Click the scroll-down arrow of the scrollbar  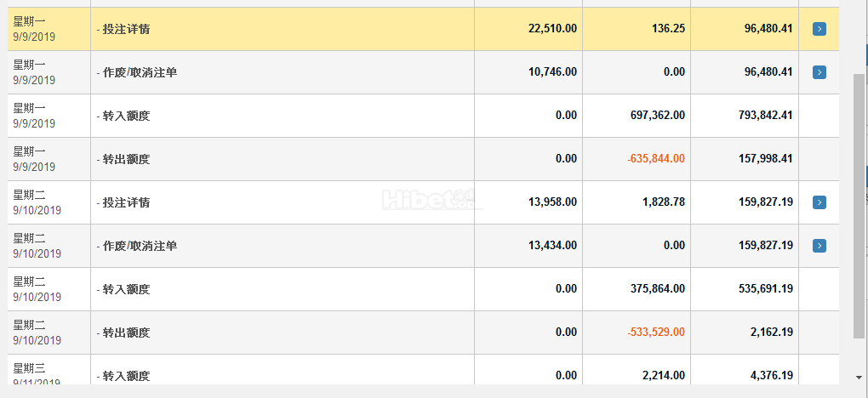(859, 376)
